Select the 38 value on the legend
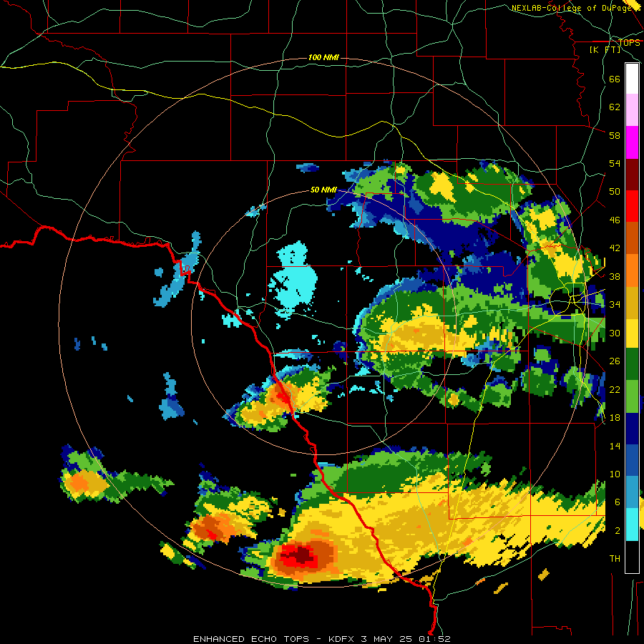 (615, 276)
